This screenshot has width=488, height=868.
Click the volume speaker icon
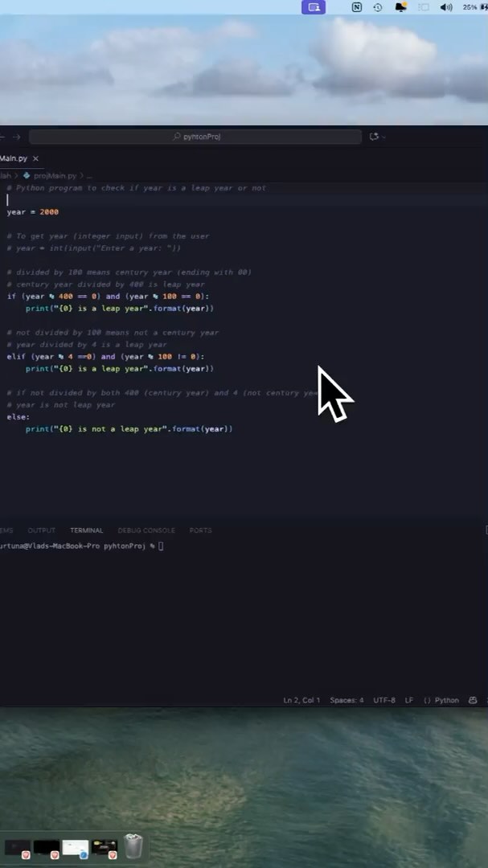446,7
